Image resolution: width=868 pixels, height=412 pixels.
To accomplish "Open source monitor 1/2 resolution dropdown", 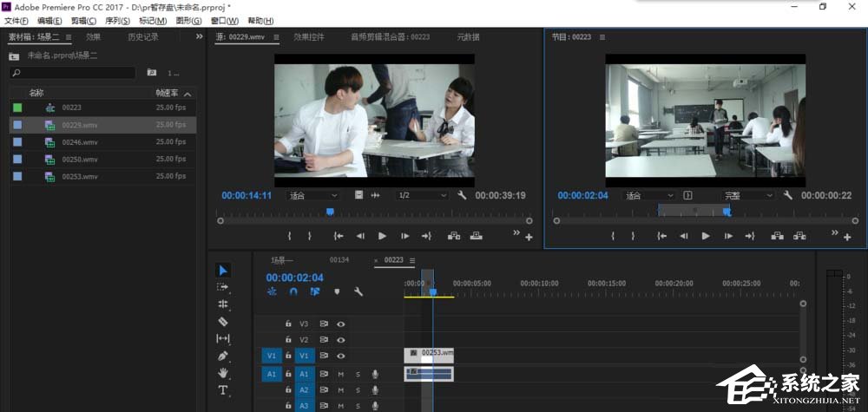I will click(423, 196).
